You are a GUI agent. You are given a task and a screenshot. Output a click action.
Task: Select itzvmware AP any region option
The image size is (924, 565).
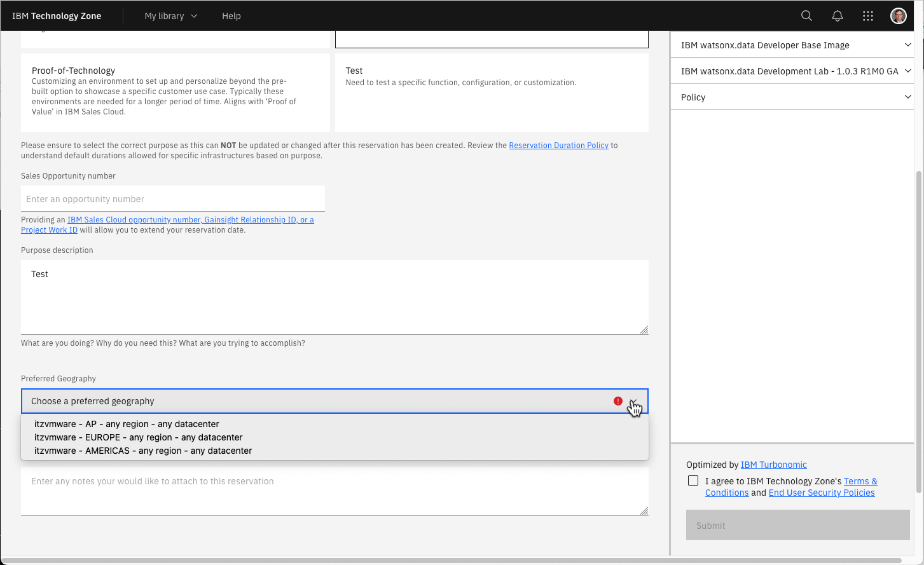pyautogui.click(x=335, y=424)
